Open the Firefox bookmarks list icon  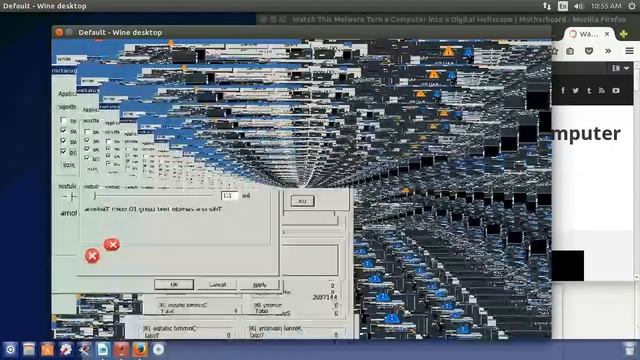(x=570, y=51)
